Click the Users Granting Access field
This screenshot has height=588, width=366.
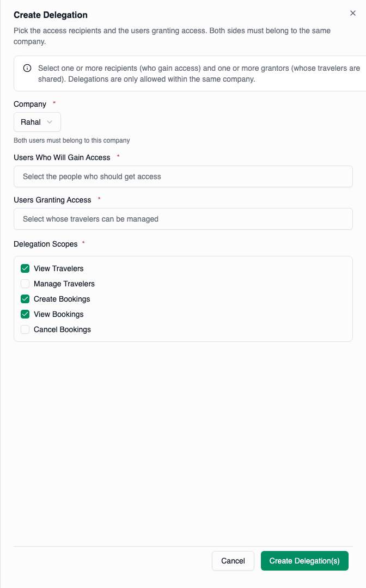(x=182, y=219)
